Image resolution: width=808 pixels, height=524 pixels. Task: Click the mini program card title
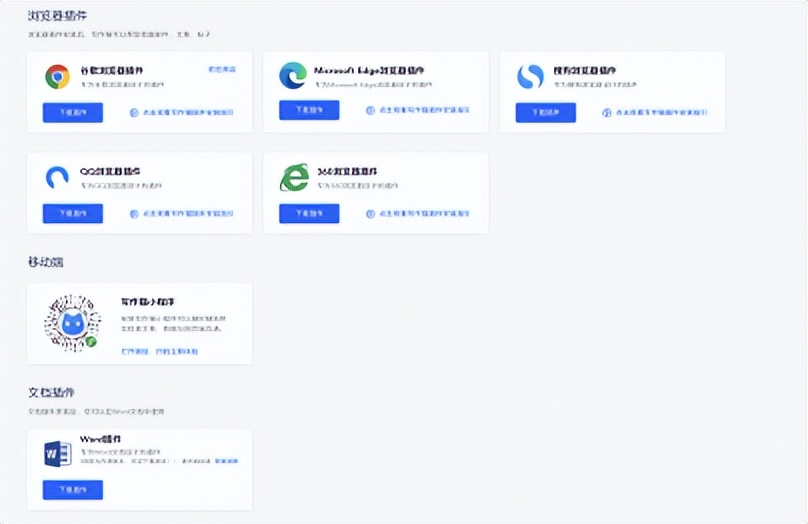(x=148, y=301)
